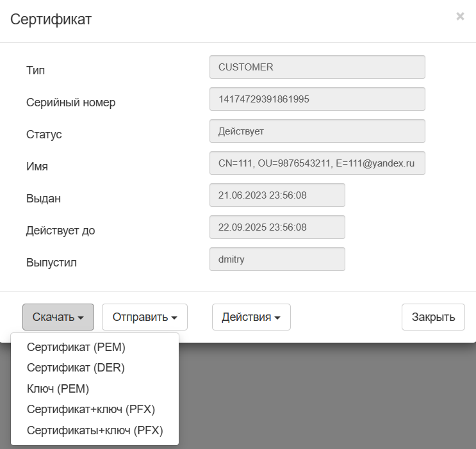The image size is (476, 449).
Task: Click the Серийный номер label
Action: (x=70, y=102)
